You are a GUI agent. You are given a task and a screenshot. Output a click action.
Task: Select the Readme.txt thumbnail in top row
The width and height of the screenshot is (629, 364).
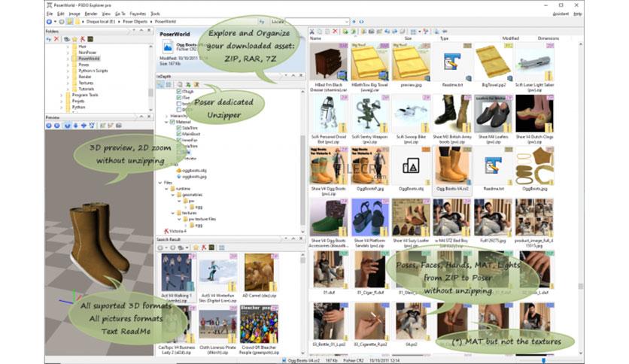pos(452,65)
